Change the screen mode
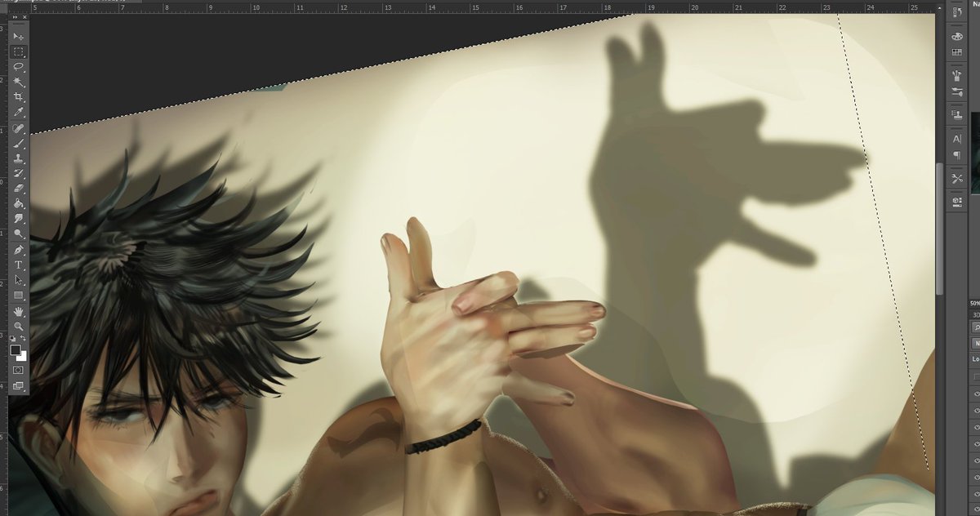 tap(19, 386)
